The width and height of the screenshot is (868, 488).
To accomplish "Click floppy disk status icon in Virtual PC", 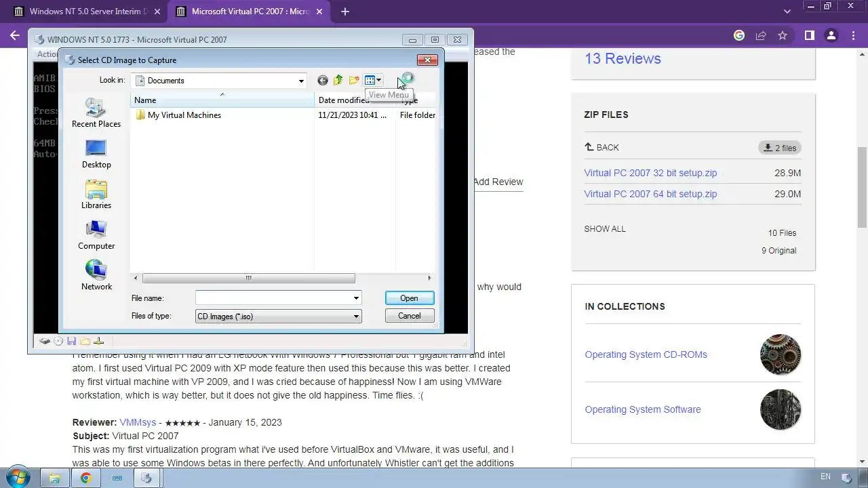I will pyautogui.click(x=72, y=342).
